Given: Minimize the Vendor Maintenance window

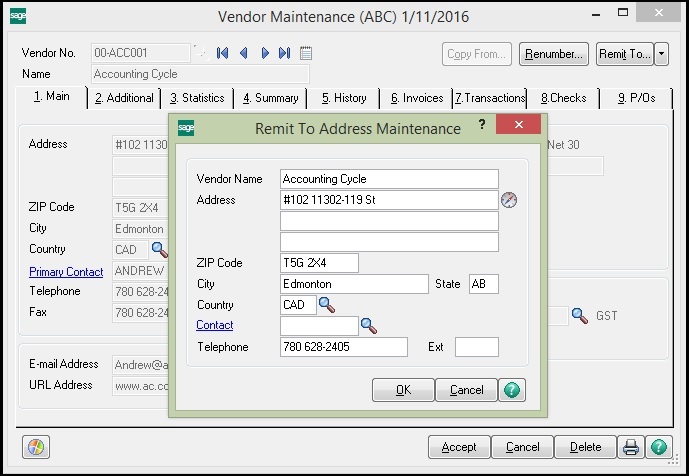Looking at the screenshot, I should pos(596,14).
